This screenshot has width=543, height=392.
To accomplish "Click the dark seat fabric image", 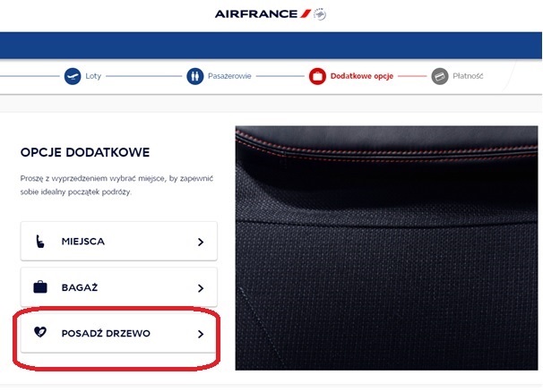I will click(x=386, y=246).
